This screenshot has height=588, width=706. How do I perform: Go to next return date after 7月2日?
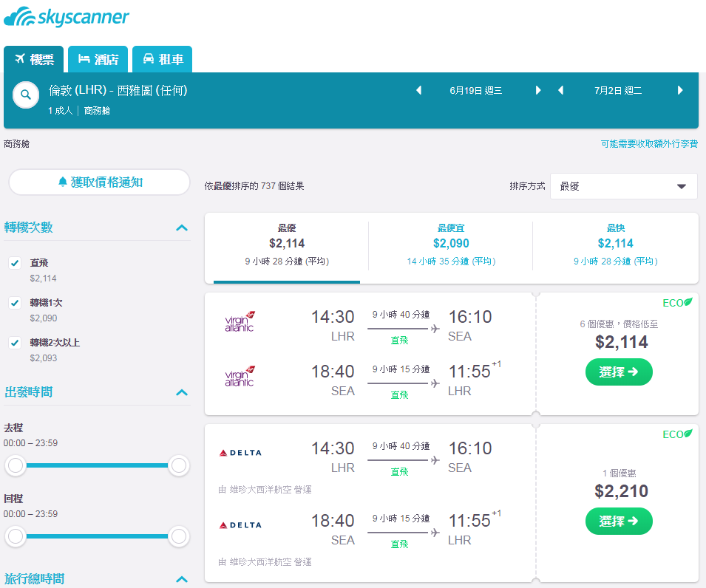(x=680, y=90)
